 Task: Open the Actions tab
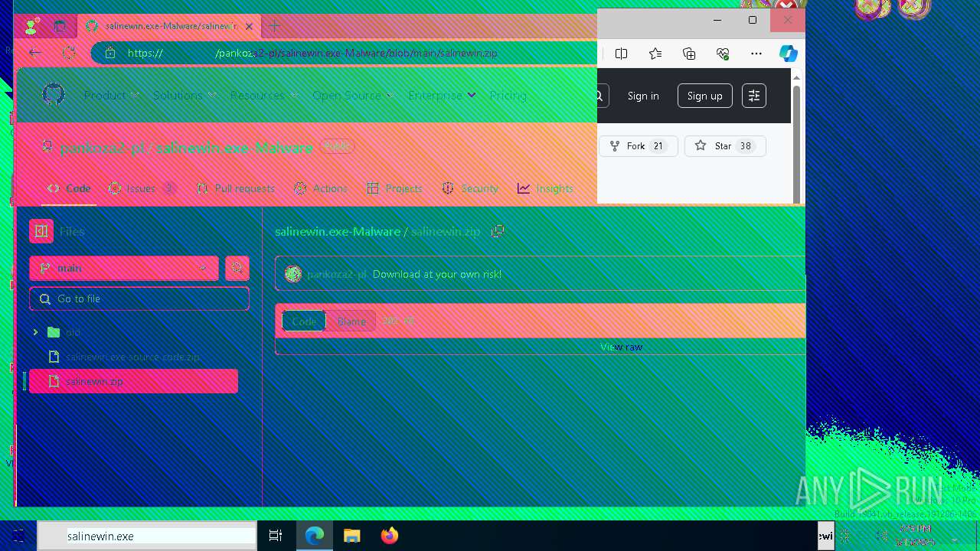pos(320,188)
